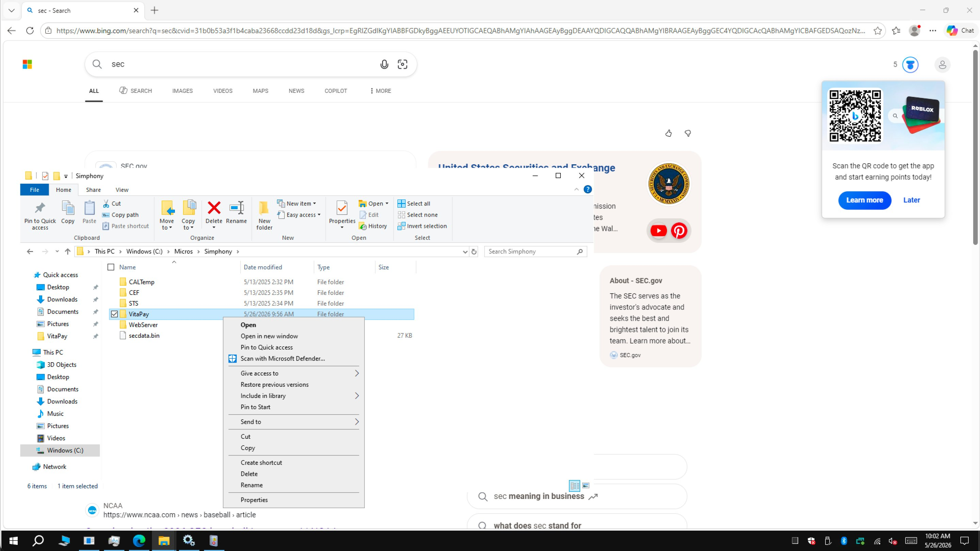The image size is (980, 551).
Task: Click Select none in ribbon
Action: point(417,215)
